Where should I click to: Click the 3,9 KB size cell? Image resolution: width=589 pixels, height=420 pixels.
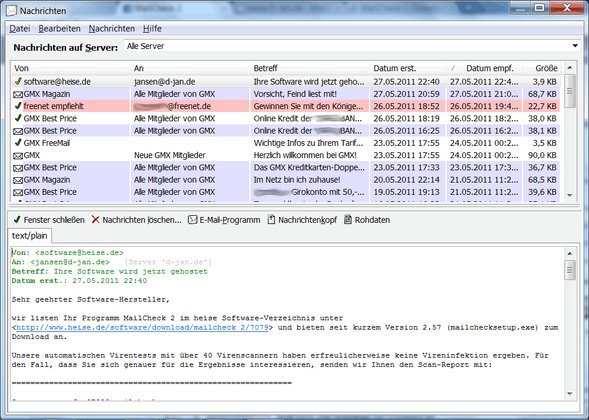pyautogui.click(x=544, y=82)
